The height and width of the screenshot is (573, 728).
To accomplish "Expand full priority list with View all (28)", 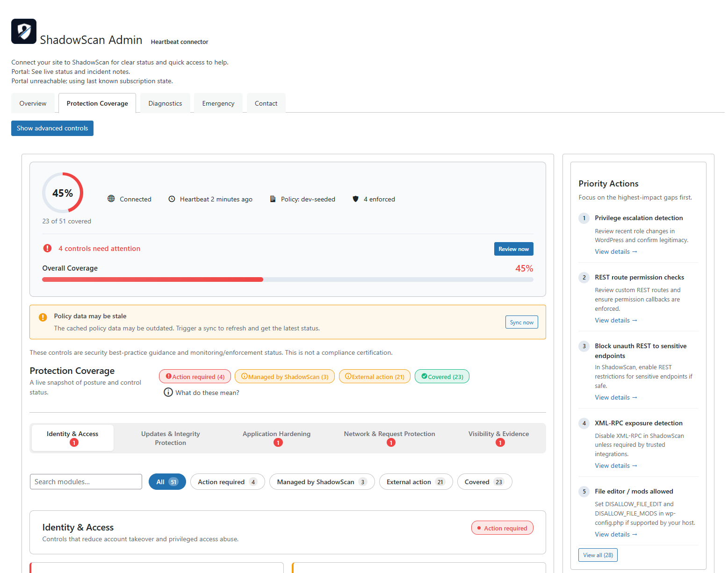I will (598, 555).
